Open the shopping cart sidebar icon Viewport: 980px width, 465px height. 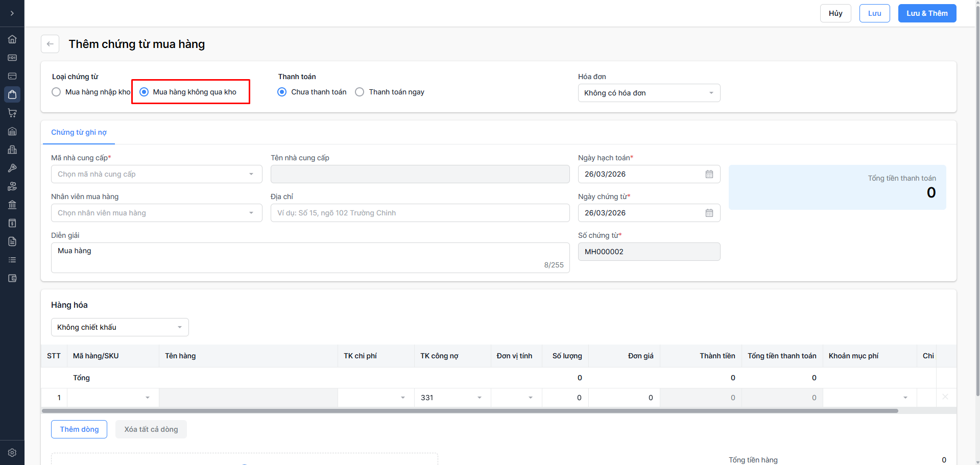tap(12, 113)
